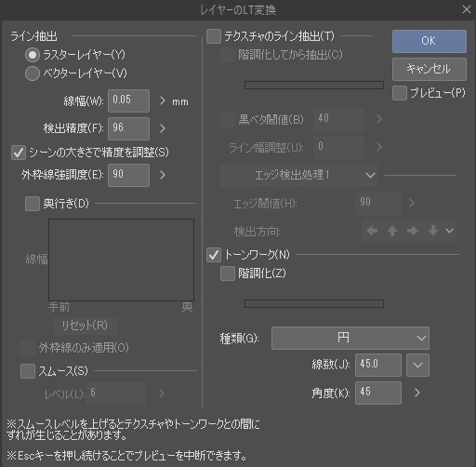Viewport: 476px width, 467px height.
Task: Toggle 階調化してから抽出(C) checkbox
Action: click(228, 55)
